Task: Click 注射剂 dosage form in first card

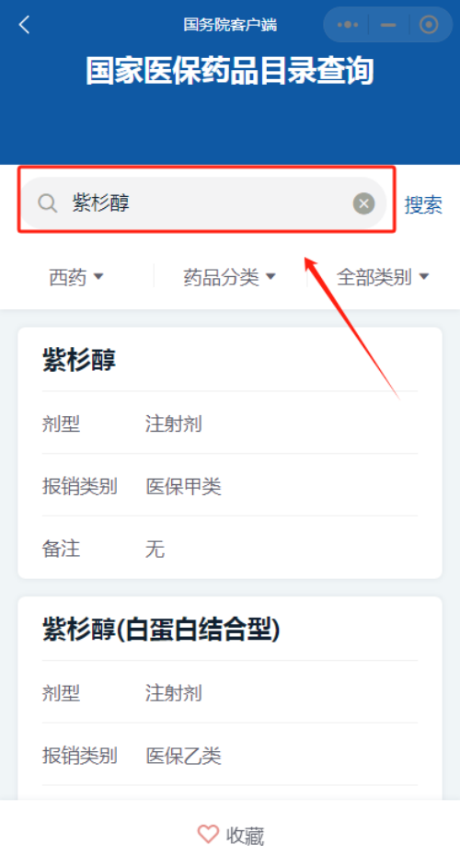Action: (x=174, y=424)
